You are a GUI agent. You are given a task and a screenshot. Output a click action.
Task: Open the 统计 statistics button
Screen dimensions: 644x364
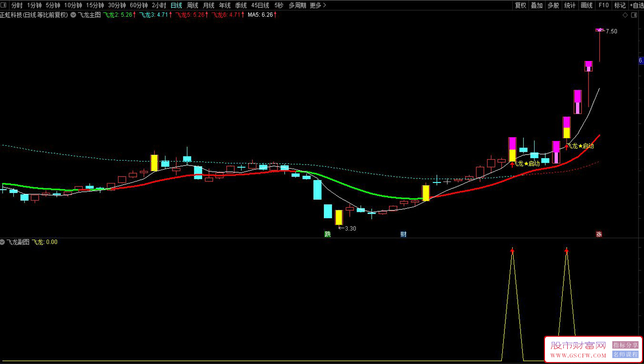[x=570, y=5]
